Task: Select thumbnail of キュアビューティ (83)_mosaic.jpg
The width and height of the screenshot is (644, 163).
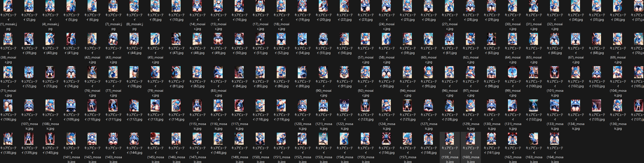Action: pyautogui.click(x=218, y=72)
